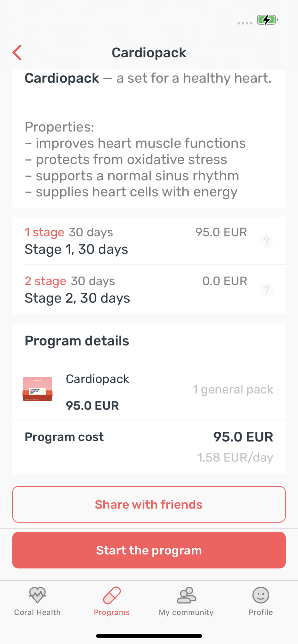Viewport: 298px width, 644px height.
Task: Go to the Profile tab label
Action: (261, 612)
